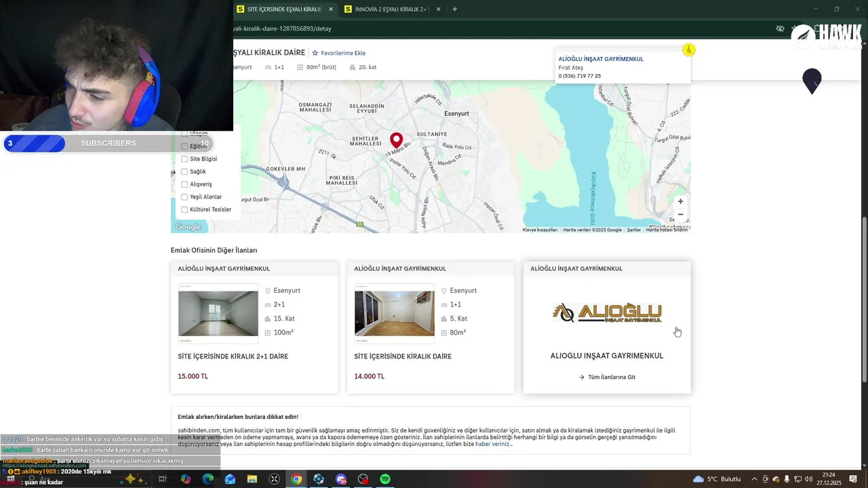Click the red location pin on map
Viewport: 868px width, 488px height.
tap(397, 140)
